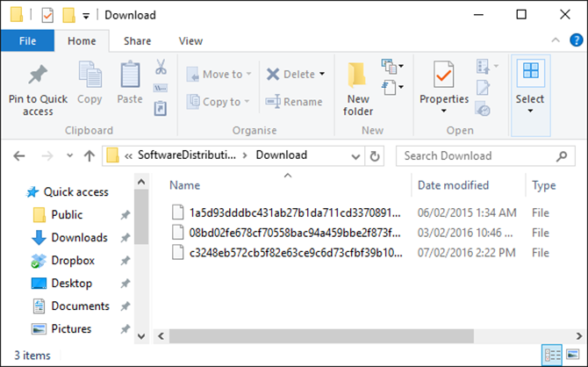Click the Cut scissors icon
Viewport: 588px width, 367px height.
(161, 67)
